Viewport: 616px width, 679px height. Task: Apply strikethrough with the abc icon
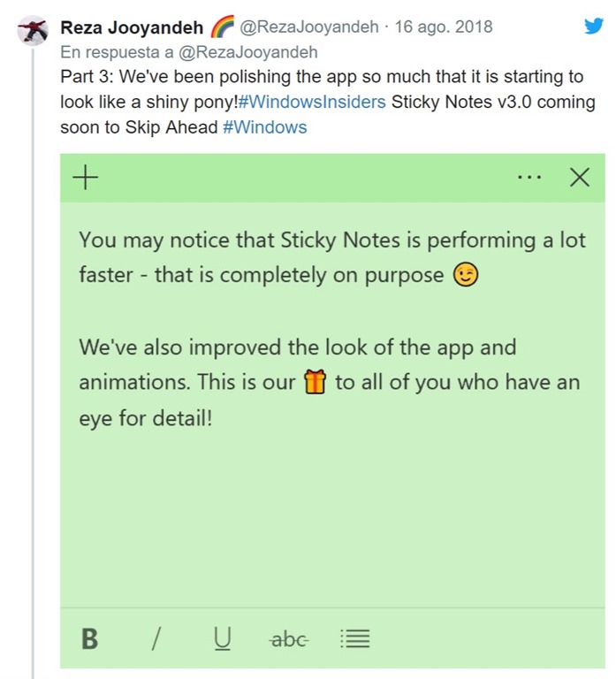(x=288, y=639)
